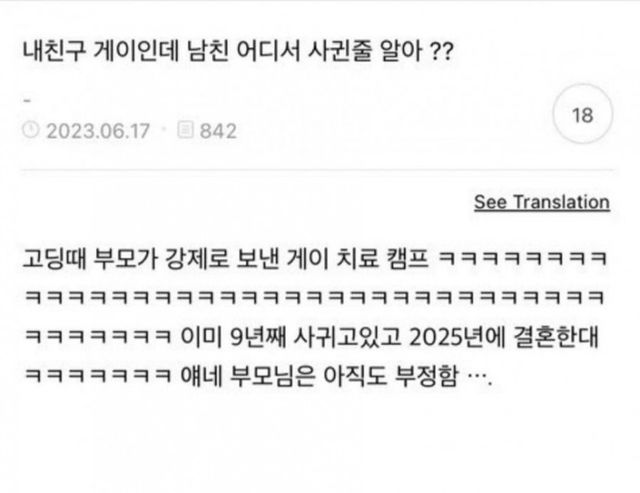
Task: Click the dot separator between date and views
Action: pos(164,130)
